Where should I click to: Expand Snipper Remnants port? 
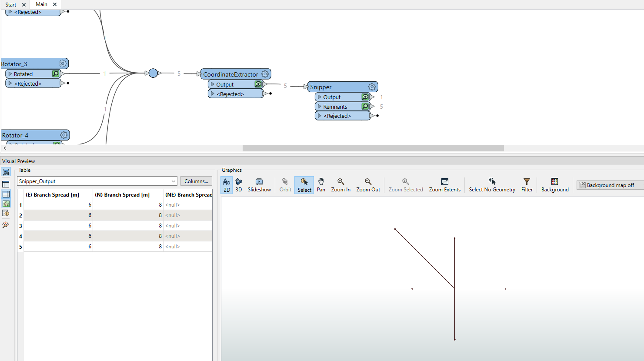320,107
